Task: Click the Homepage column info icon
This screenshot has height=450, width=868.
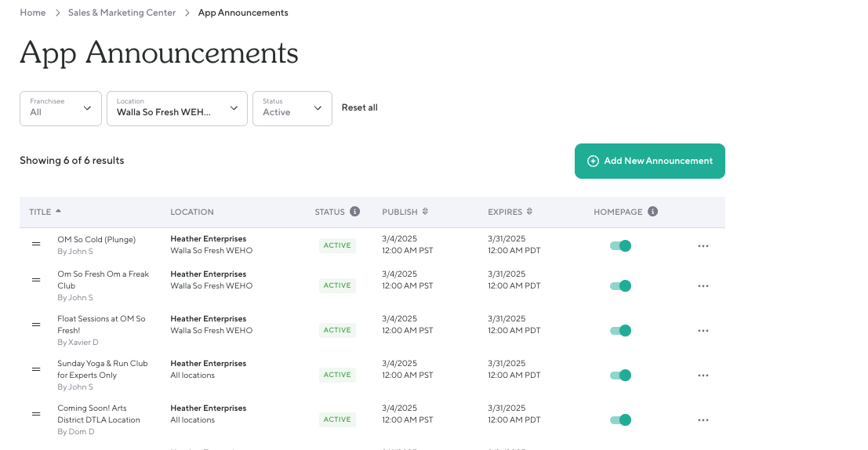Action: (x=653, y=212)
